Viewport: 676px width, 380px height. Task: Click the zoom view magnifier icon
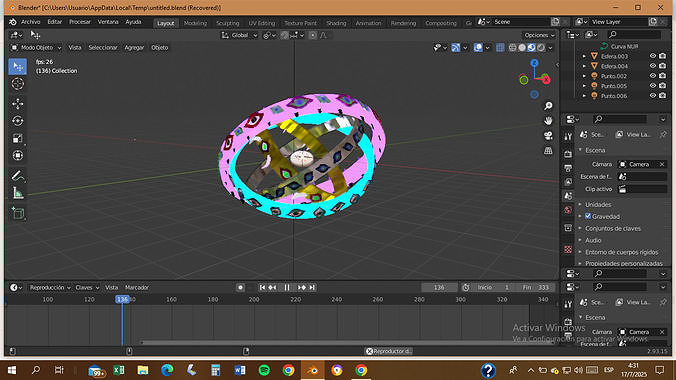548,106
